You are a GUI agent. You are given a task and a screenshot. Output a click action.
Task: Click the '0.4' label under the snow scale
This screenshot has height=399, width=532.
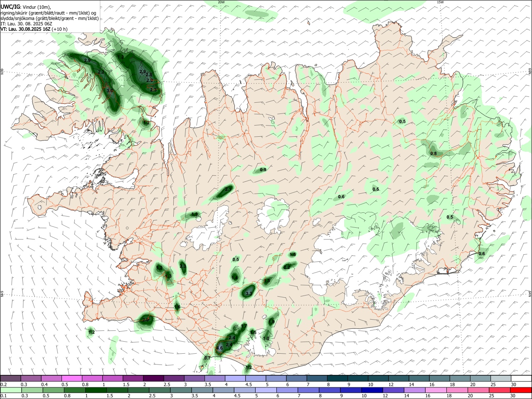44,384
